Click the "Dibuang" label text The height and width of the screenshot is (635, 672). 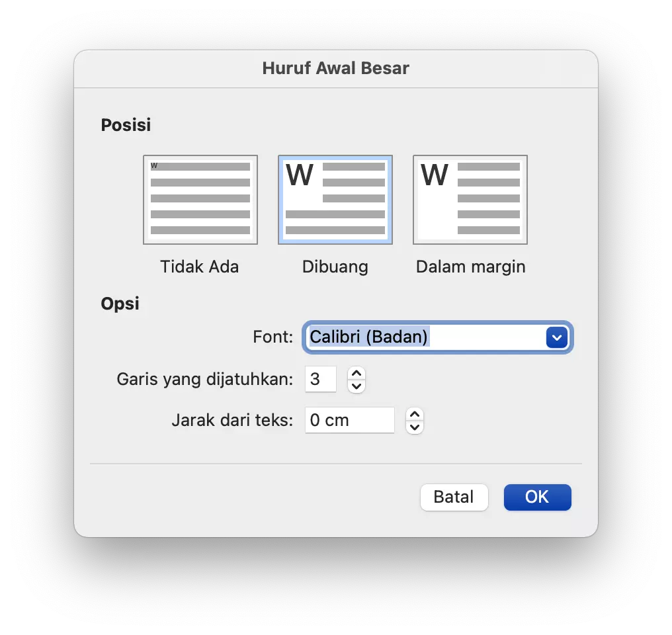335,267
